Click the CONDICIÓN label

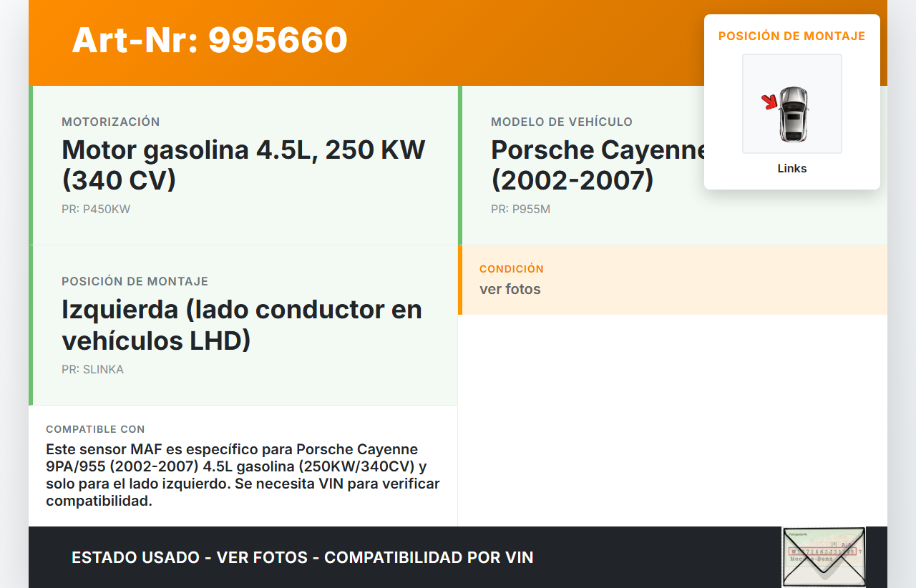pyautogui.click(x=512, y=269)
